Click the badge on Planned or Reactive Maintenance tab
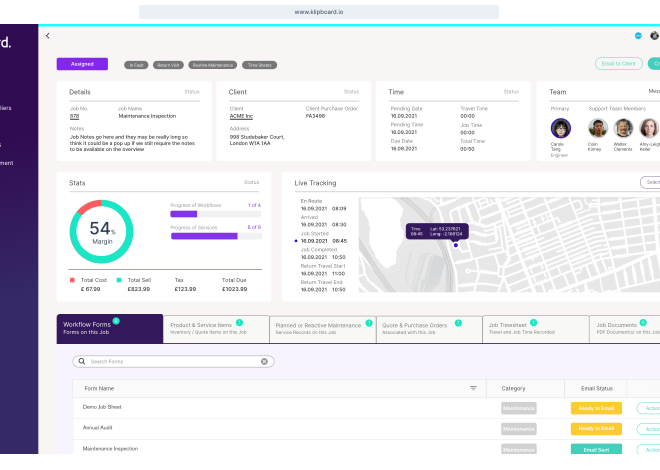Screen dimensions: 660x470 click(369, 323)
